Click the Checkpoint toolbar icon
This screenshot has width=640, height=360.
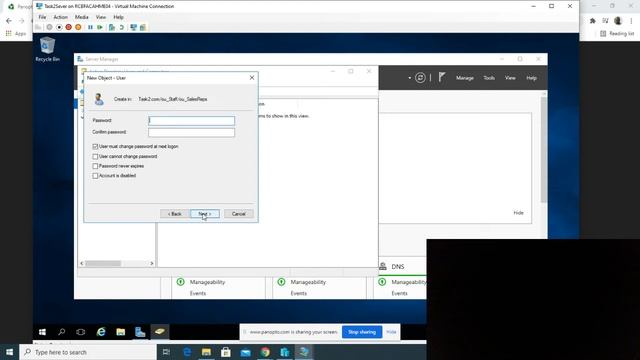coord(112,27)
